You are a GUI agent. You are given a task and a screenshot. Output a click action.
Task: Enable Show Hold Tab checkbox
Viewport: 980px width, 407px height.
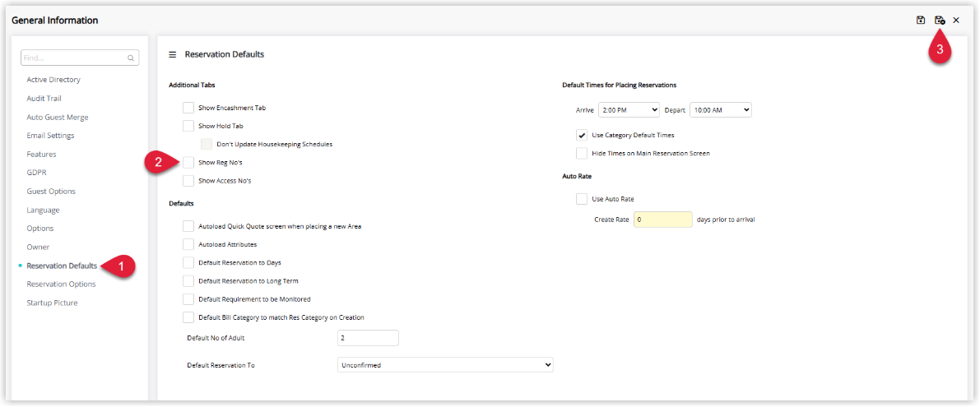point(188,126)
